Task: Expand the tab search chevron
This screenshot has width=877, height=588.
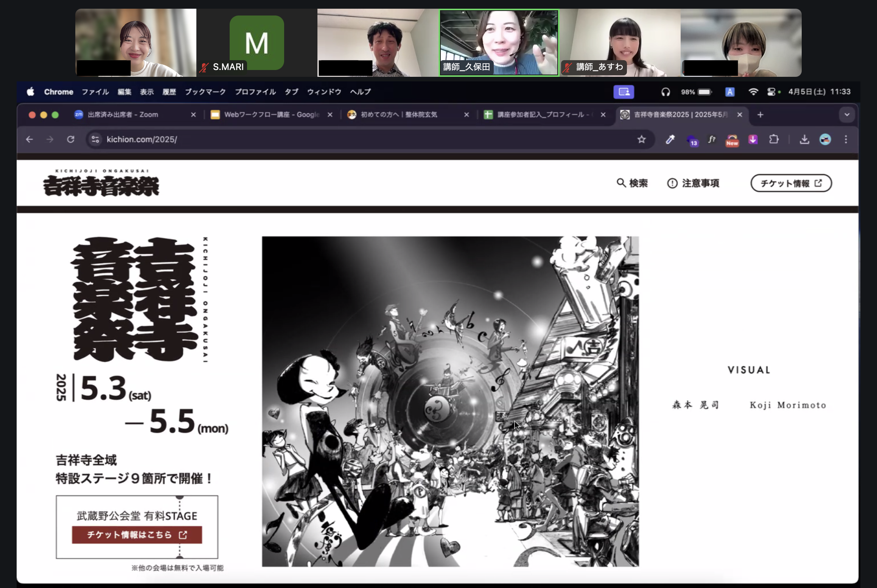Action: (x=847, y=115)
